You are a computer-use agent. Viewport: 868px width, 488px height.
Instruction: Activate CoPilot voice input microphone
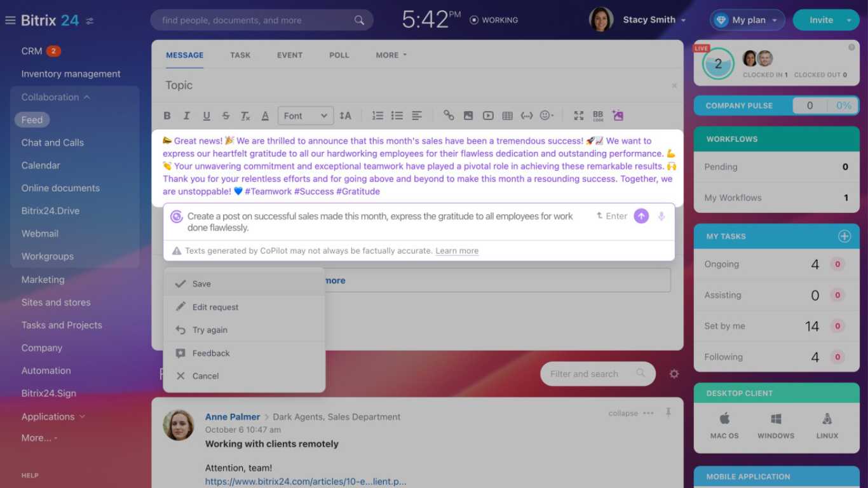(661, 216)
